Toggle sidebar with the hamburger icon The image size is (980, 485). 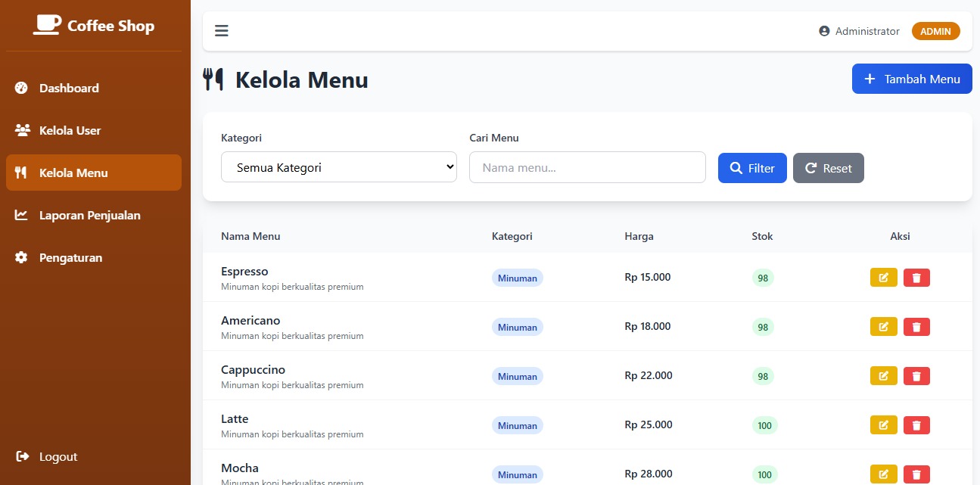pyautogui.click(x=222, y=31)
